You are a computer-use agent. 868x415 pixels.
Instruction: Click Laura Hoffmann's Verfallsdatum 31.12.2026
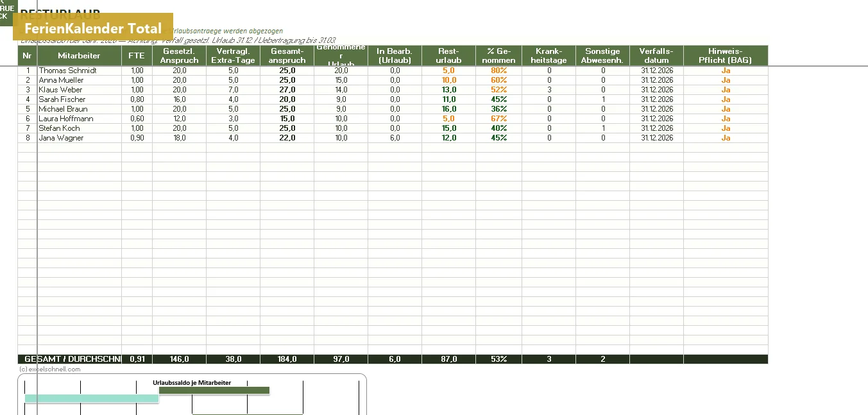point(656,119)
